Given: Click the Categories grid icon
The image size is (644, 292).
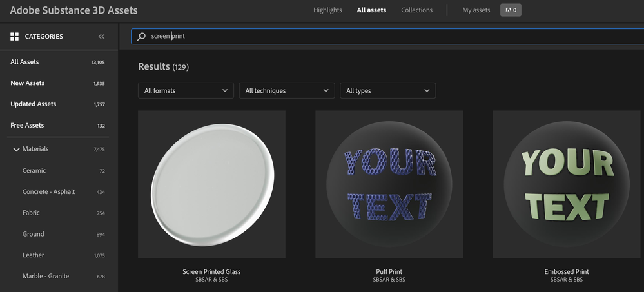Looking at the screenshot, I should [x=14, y=37].
